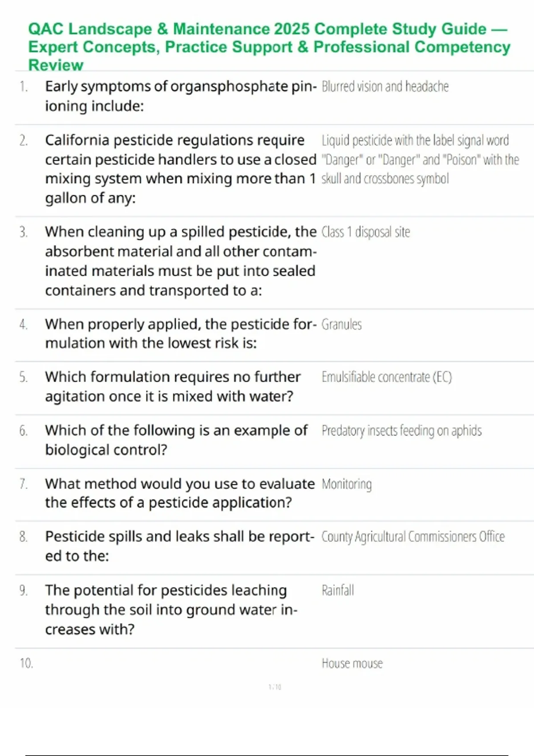Select the biological control example question

[176, 440]
